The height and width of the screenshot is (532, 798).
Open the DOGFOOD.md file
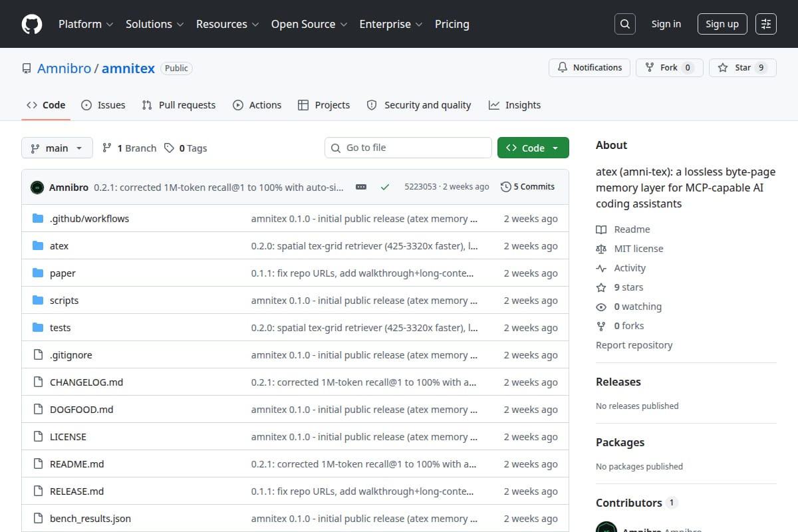coord(81,410)
